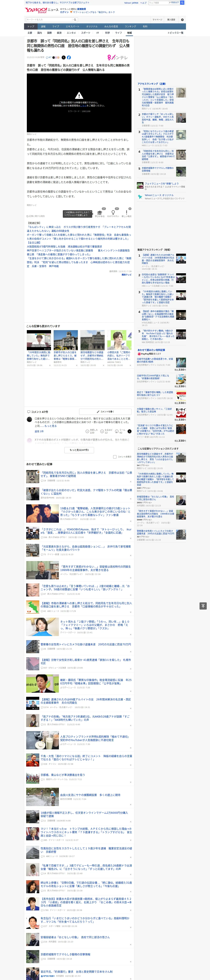Click the web search field at top right

click(x=158, y=3)
